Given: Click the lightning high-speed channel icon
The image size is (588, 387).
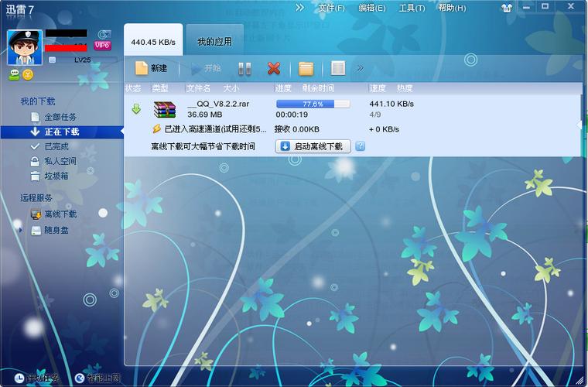Looking at the screenshot, I should pyautogui.click(x=157, y=128).
